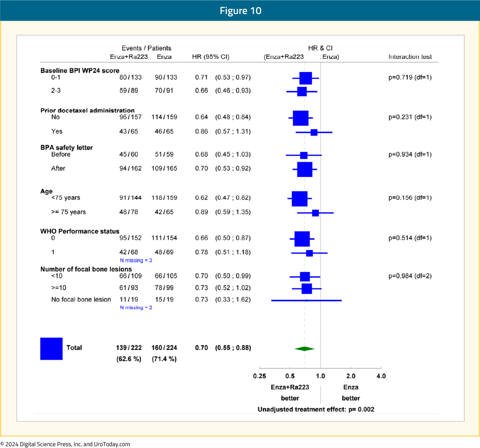
Task: Click the 'p=0.231 (df=1)' interaction value
Action: click(x=410, y=117)
